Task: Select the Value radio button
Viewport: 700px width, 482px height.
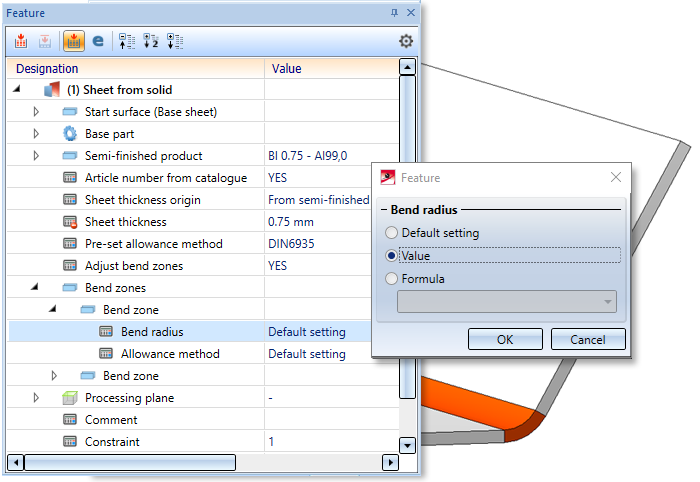Action: 391,256
